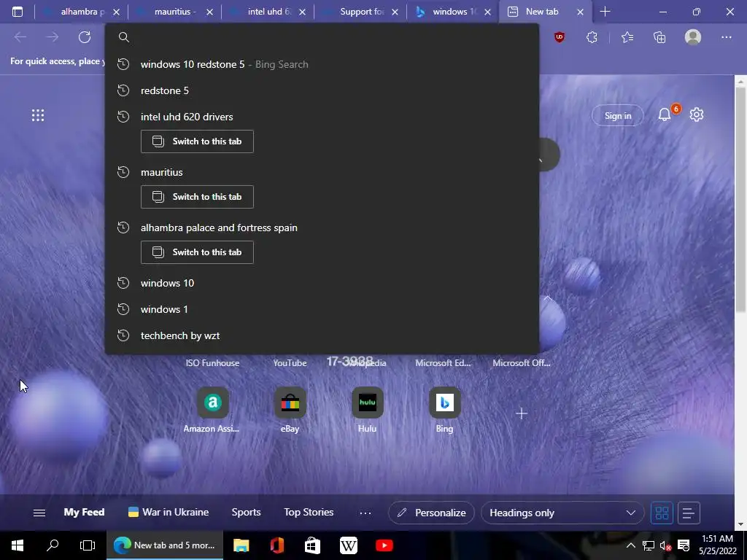This screenshot has width=747, height=560.
Task: Open Wikipedia app on taskbar
Action: click(348, 545)
